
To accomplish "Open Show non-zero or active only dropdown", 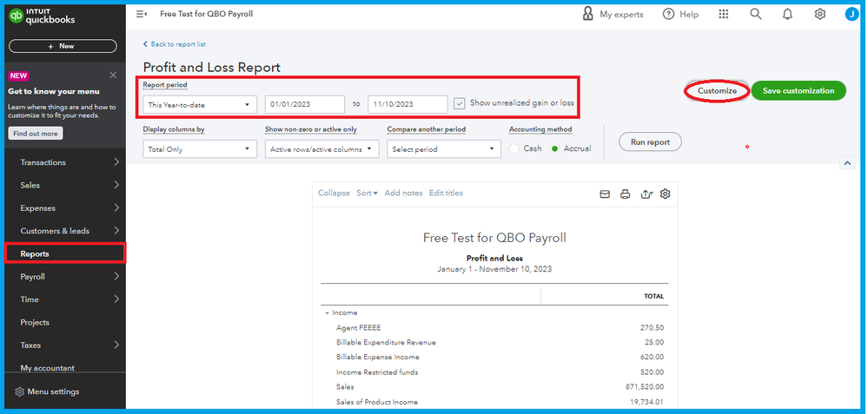I will [321, 149].
